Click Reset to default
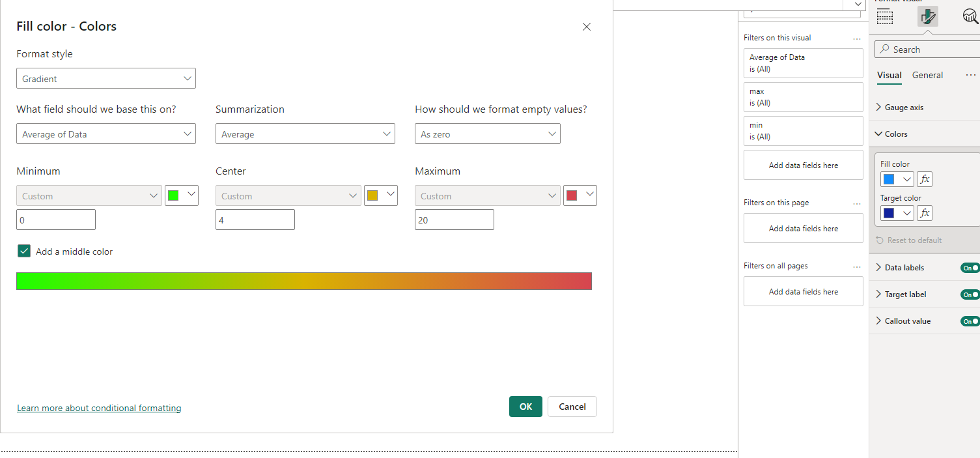The image size is (980, 458). (909, 240)
